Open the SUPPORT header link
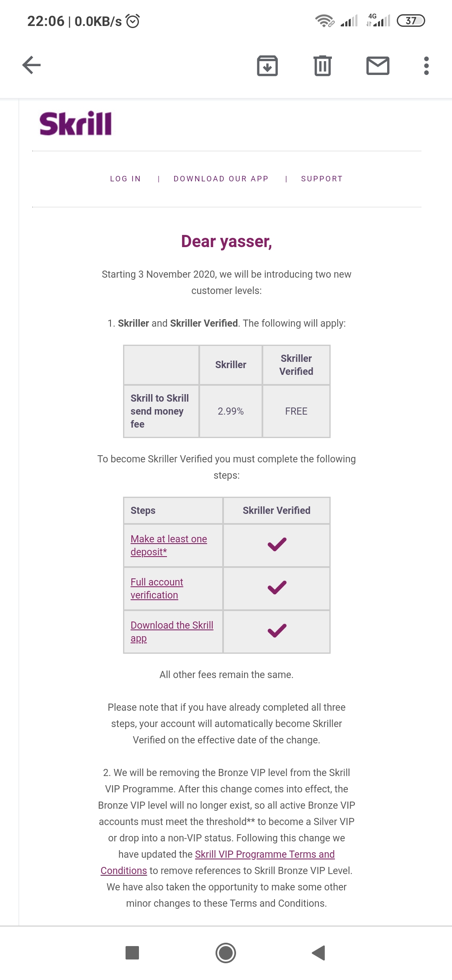Screen dimensions: 452x980 [x=322, y=179]
